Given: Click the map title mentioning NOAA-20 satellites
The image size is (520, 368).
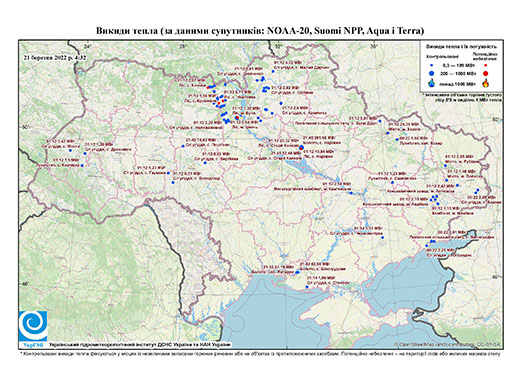Looking at the screenshot, I should tap(260, 31).
